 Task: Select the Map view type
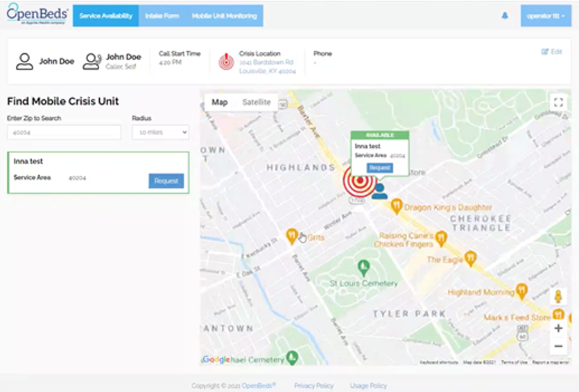(x=220, y=103)
